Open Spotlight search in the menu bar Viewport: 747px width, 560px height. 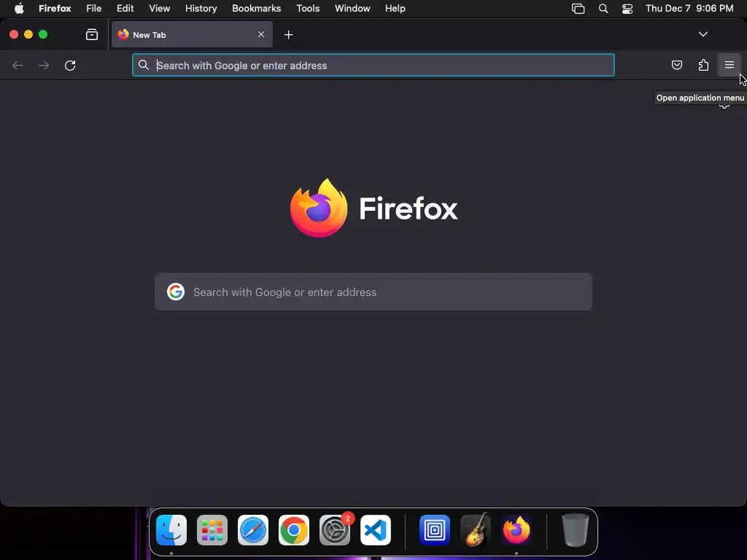pyautogui.click(x=603, y=8)
